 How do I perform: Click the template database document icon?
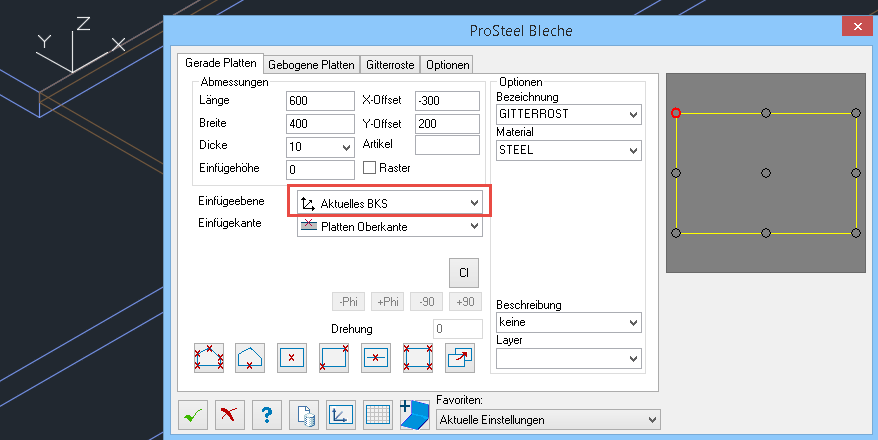tap(304, 415)
